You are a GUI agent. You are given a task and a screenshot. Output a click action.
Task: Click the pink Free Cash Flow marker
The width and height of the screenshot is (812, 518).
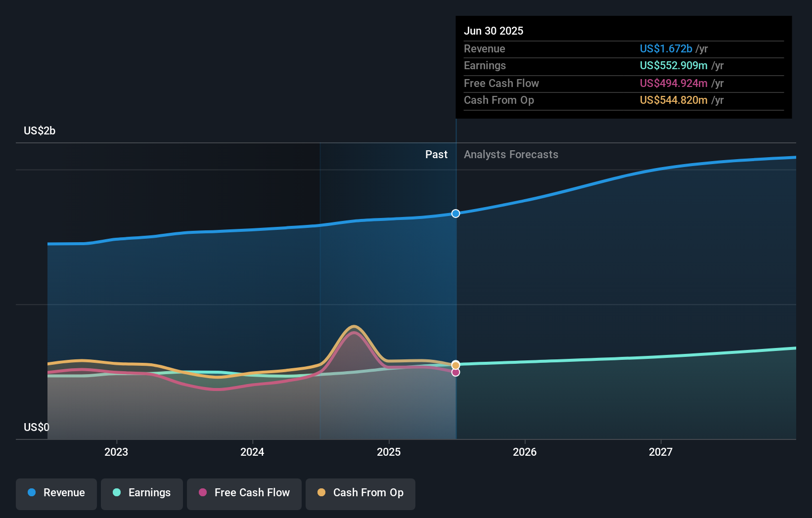coord(455,372)
